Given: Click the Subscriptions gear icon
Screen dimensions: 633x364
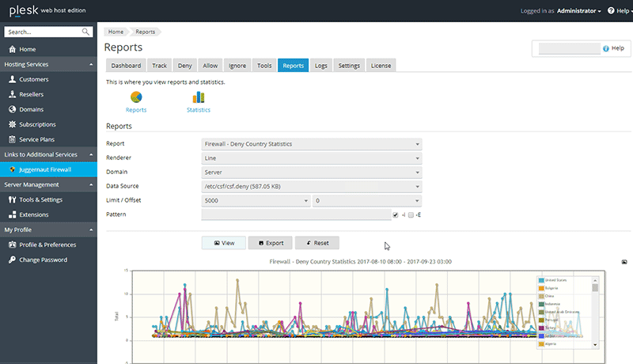Looking at the screenshot, I should point(12,124).
